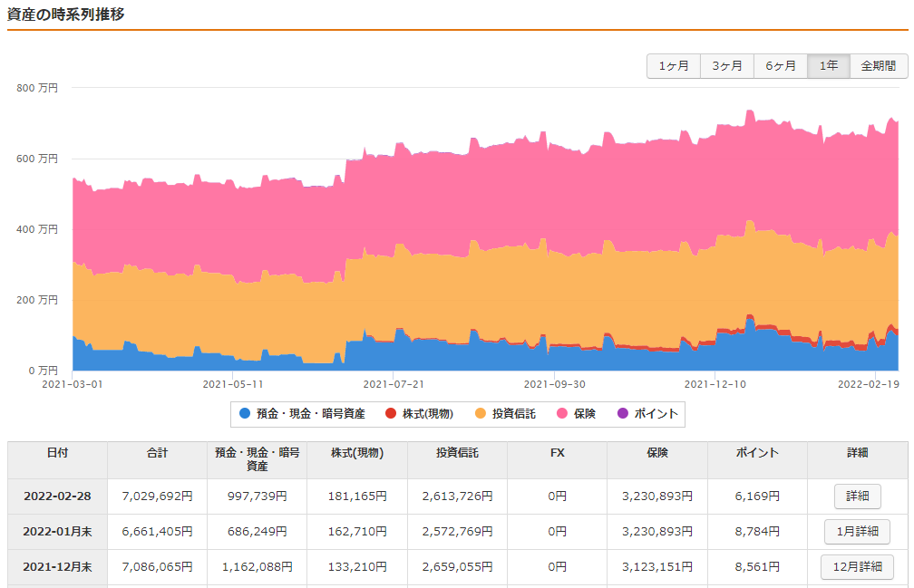Switch to the 1ヶ月 period view
Image resolution: width=914 pixels, height=588 pixels.
[x=673, y=65]
